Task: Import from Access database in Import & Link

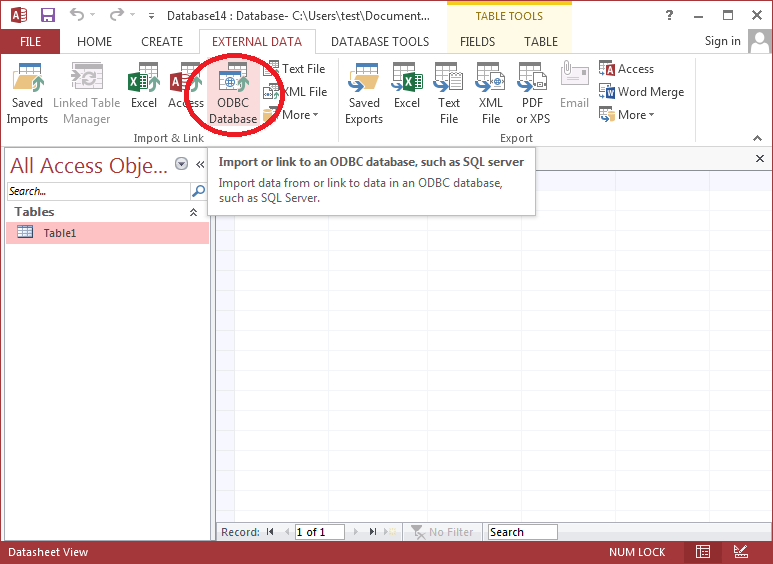Action: click(x=186, y=86)
